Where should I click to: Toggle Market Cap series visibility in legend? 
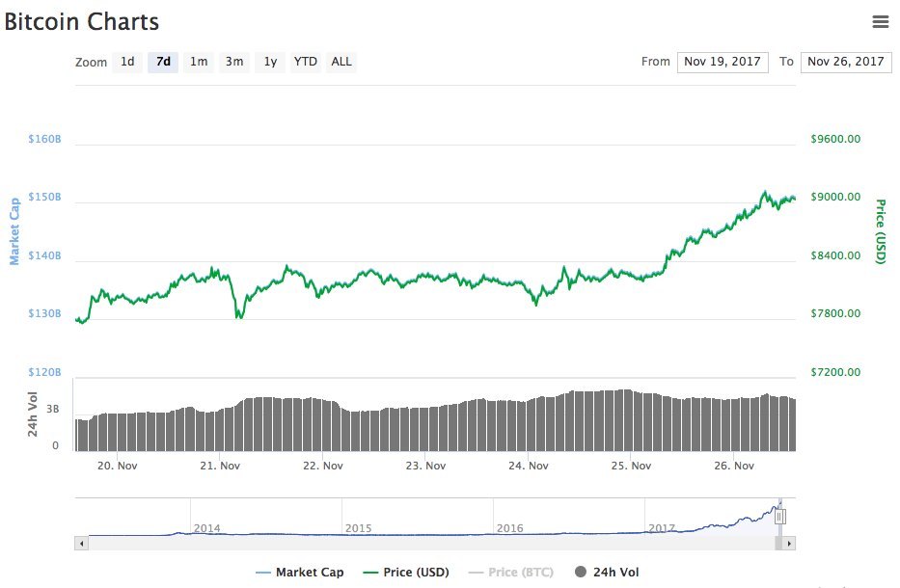[x=300, y=573]
